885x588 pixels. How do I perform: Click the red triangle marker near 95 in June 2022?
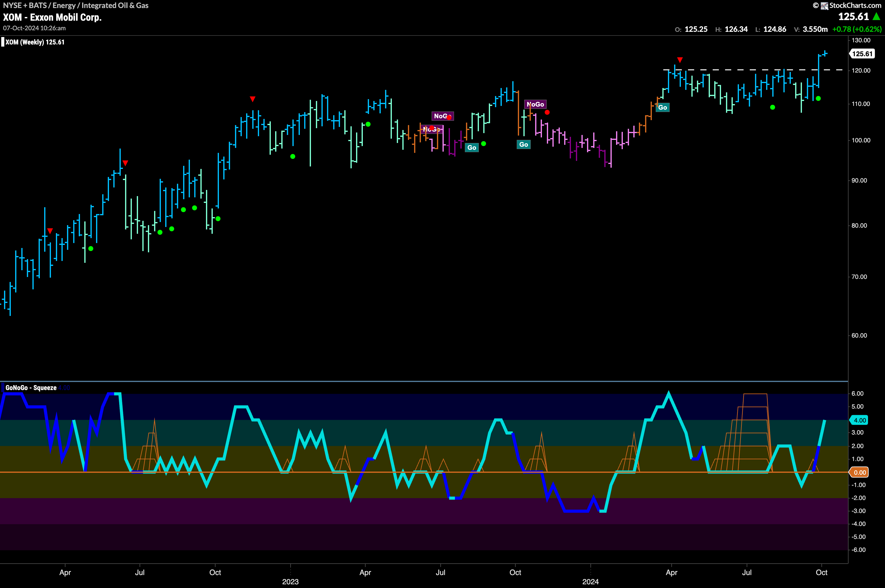point(125,163)
